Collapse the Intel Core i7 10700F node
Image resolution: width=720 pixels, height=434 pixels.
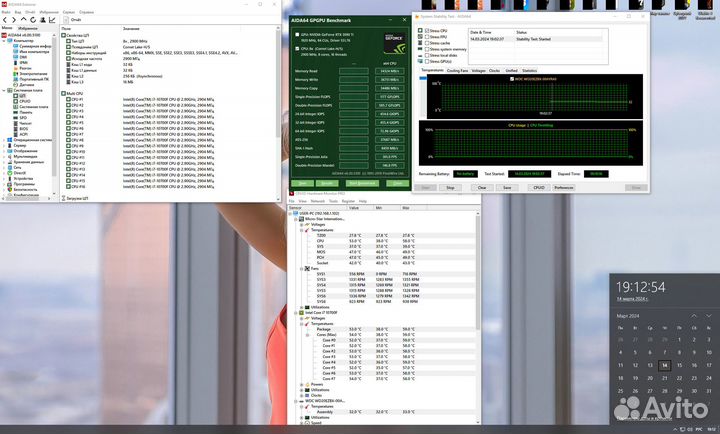pyautogui.click(x=296, y=313)
